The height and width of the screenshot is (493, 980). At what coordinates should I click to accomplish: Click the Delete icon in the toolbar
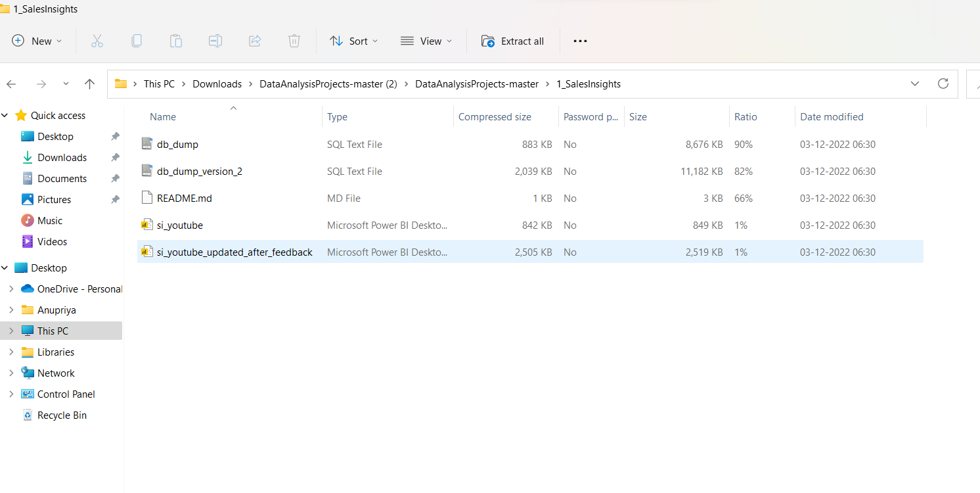[294, 41]
